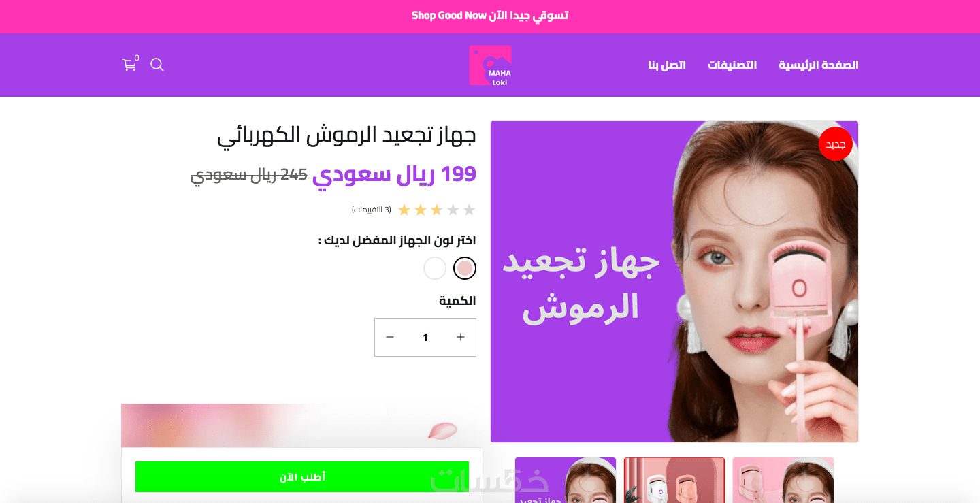Select the purple-background product thumbnail
Viewport: 980px width, 503px height.
click(566, 480)
